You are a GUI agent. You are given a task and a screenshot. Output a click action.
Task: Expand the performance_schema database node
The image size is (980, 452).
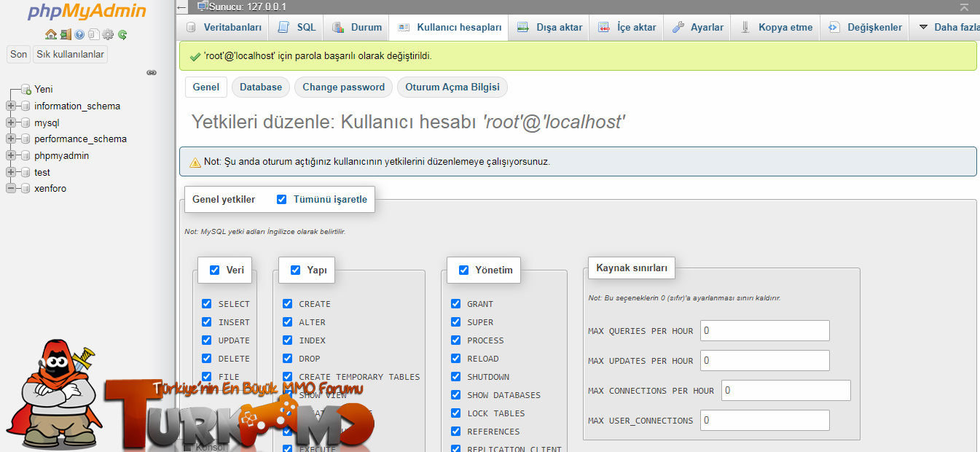[x=11, y=139]
